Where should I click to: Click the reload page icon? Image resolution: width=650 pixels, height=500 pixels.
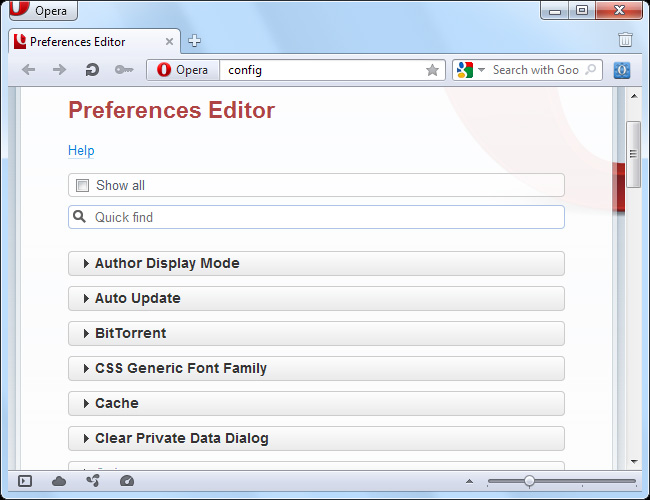(92, 70)
